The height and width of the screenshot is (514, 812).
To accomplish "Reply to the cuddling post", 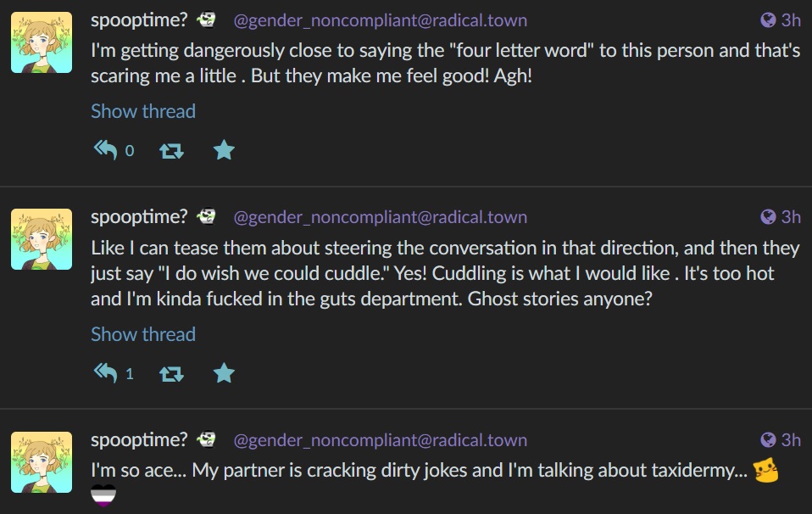I will [106, 373].
